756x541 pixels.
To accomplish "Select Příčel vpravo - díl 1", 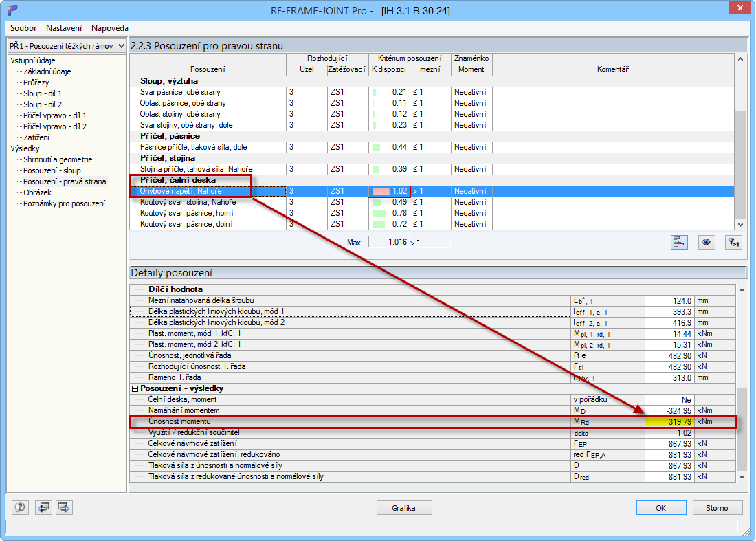I will point(55,115).
